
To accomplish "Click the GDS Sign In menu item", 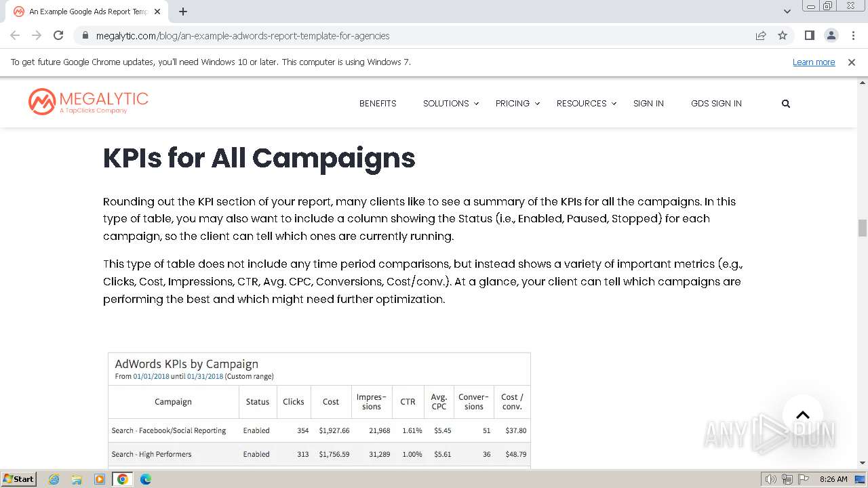I will coord(716,104).
